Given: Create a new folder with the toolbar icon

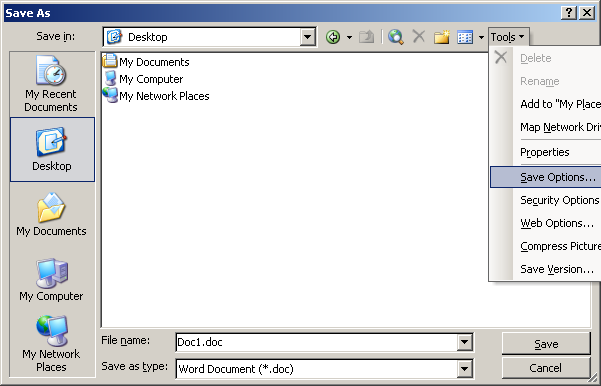Looking at the screenshot, I should (x=441, y=37).
